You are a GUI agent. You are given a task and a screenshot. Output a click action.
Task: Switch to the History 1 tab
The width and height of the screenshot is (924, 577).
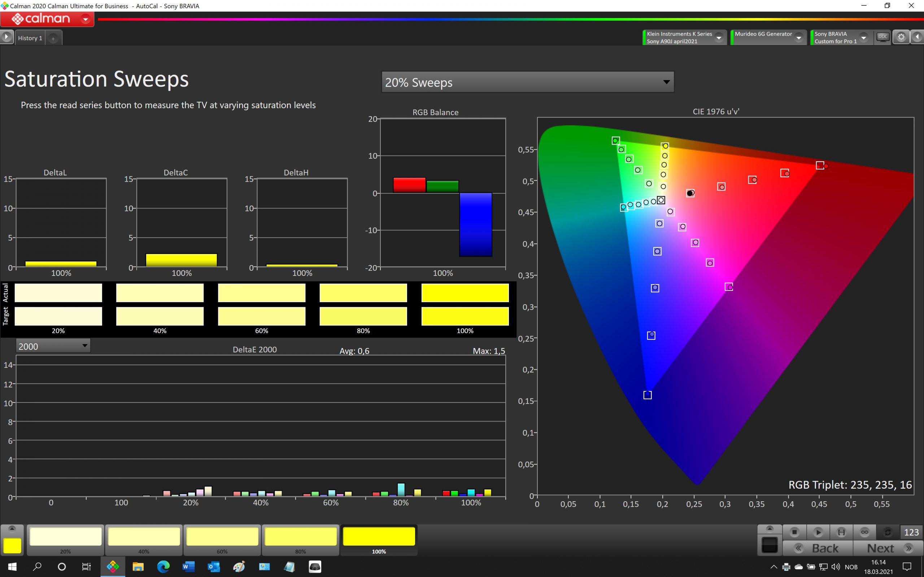[30, 38]
